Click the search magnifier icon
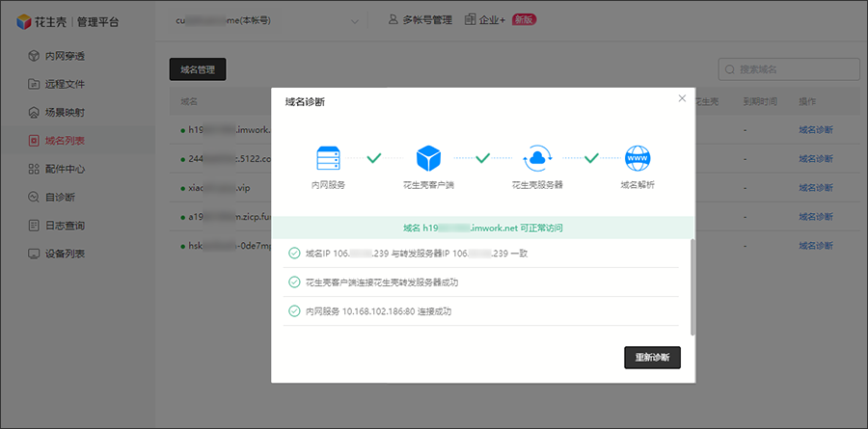Screen dimensions: 868x429 tap(730, 69)
